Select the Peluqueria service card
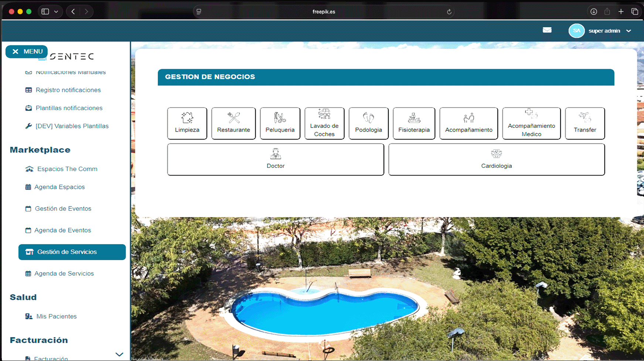The height and width of the screenshot is (361, 644). pos(280,123)
